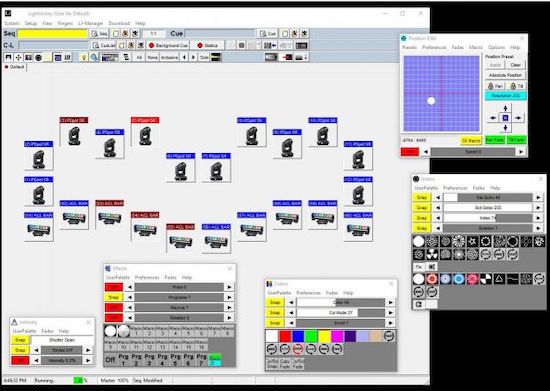Select Prg 3 in the Effects window

point(149,359)
